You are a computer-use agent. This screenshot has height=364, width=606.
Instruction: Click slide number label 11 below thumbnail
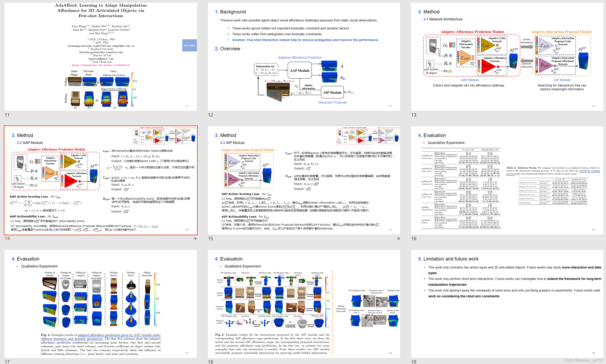(x=7, y=115)
